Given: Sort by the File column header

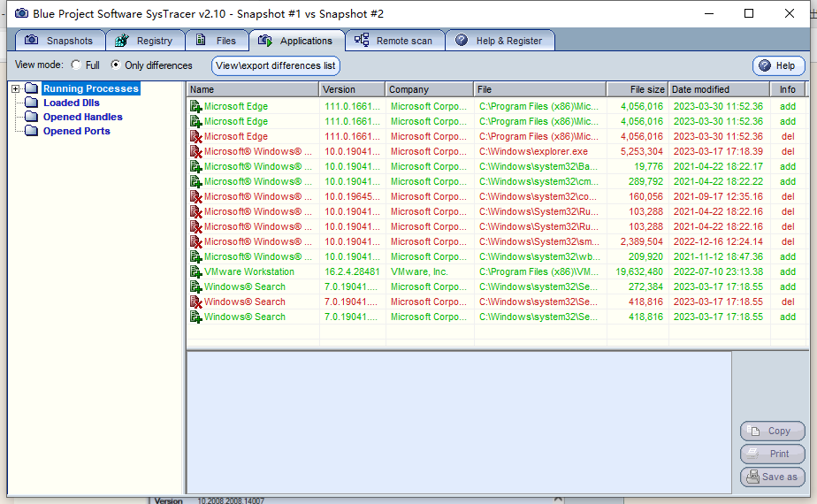Looking at the screenshot, I should coord(539,89).
